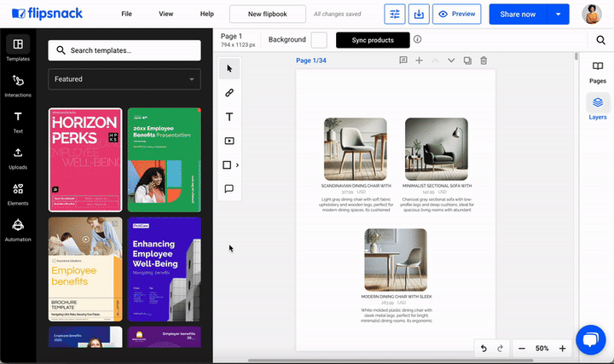The image size is (614, 364).
Task: Open the Help menu
Action: (207, 14)
